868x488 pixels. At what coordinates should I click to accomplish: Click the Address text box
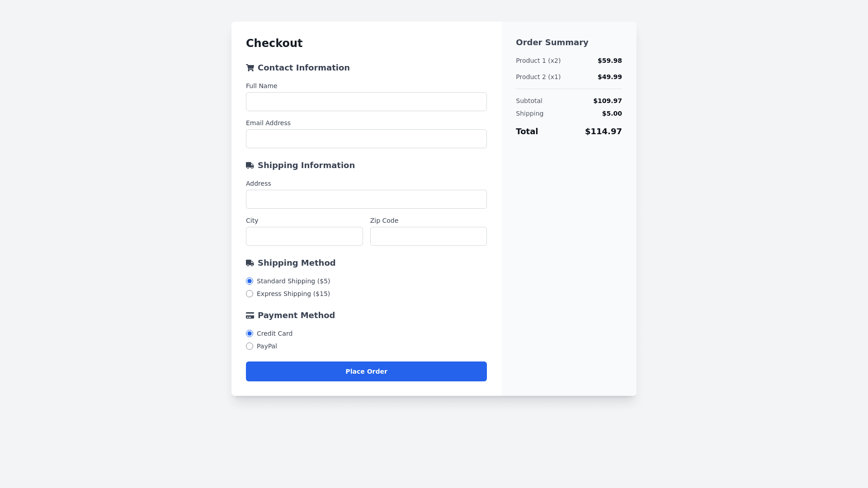pyautogui.click(x=366, y=199)
